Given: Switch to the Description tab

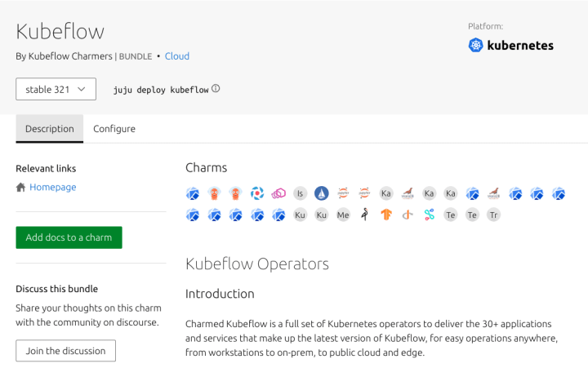Looking at the screenshot, I should [50, 129].
